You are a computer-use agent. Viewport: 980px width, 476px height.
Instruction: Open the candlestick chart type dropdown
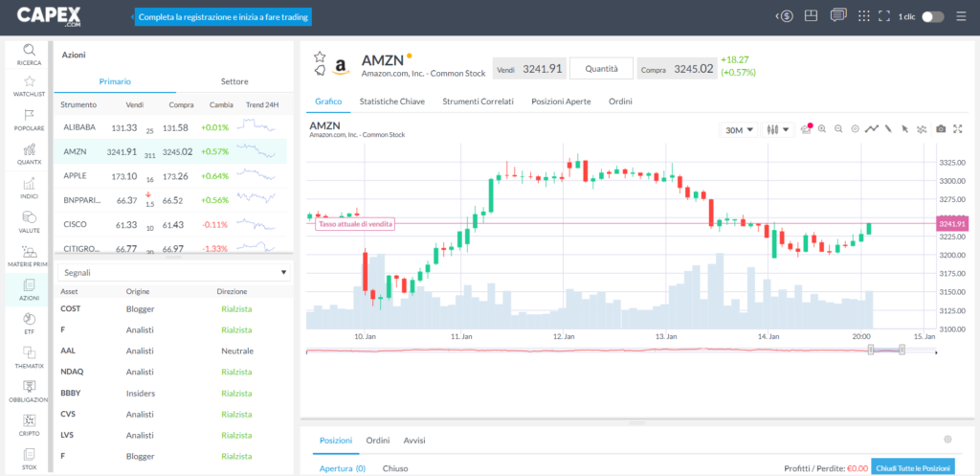(x=778, y=130)
